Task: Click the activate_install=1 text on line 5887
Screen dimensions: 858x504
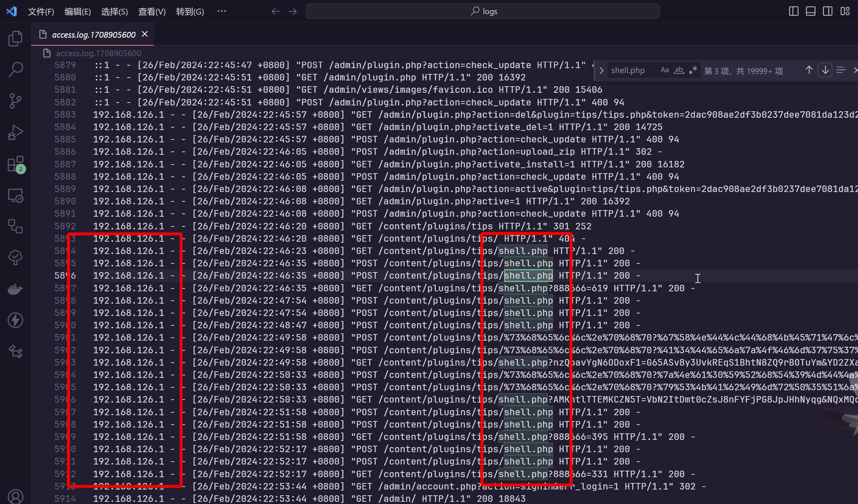Action: (x=526, y=164)
